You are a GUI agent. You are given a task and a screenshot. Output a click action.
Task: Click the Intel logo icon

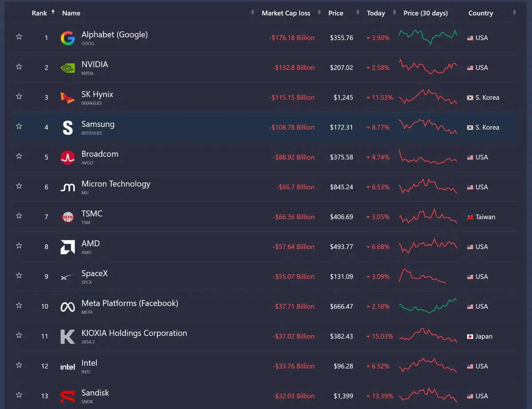pos(68,367)
